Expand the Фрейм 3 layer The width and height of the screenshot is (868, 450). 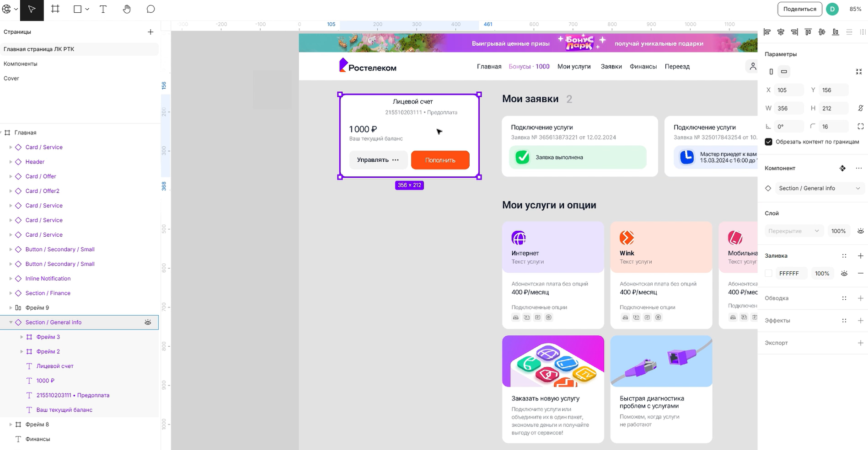pyautogui.click(x=21, y=337)
